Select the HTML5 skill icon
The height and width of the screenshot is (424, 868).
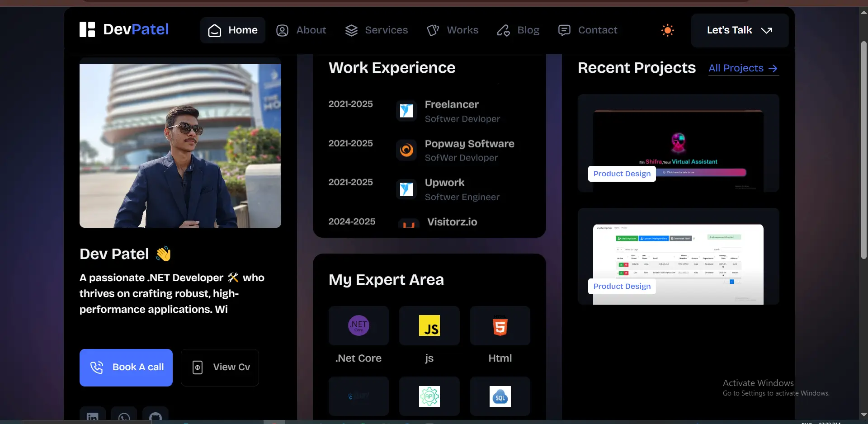coord(500,325)
